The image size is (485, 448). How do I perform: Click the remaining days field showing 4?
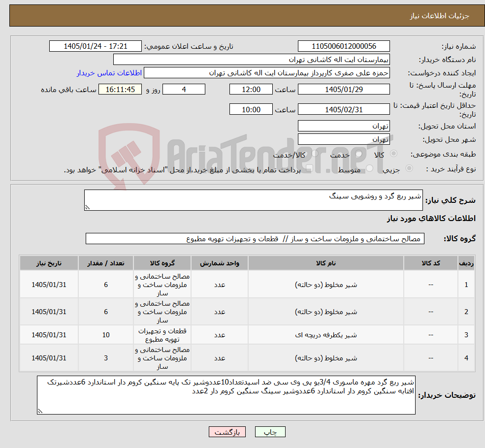pyautogui.click(x=184, y=89)
